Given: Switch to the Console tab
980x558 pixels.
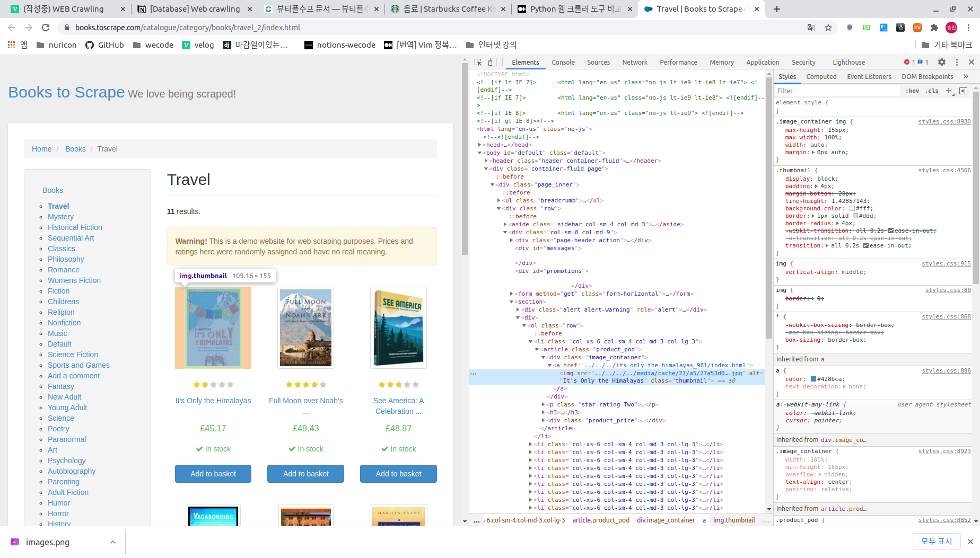Looking at the screenshot, I should (x=563, y=62).
